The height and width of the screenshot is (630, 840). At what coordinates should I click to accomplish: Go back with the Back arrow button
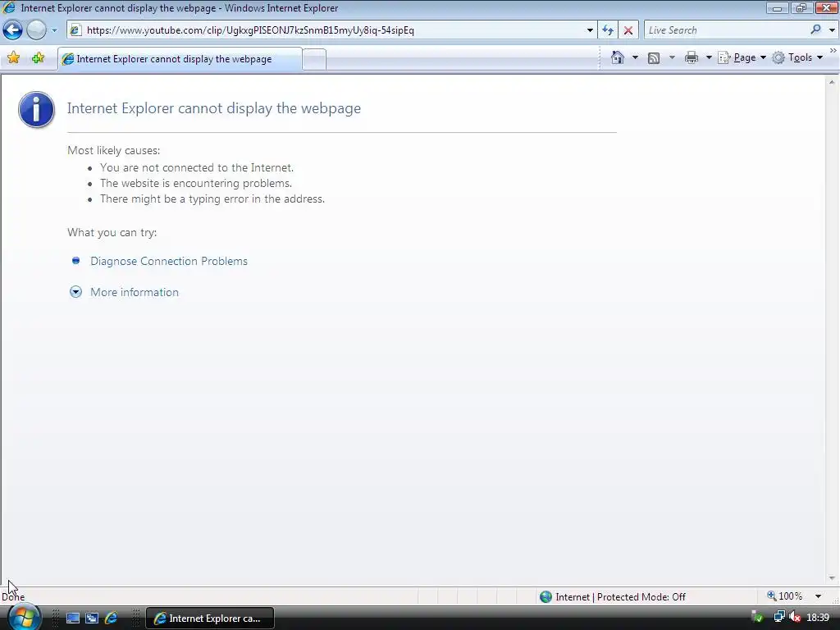pos(13,30)
